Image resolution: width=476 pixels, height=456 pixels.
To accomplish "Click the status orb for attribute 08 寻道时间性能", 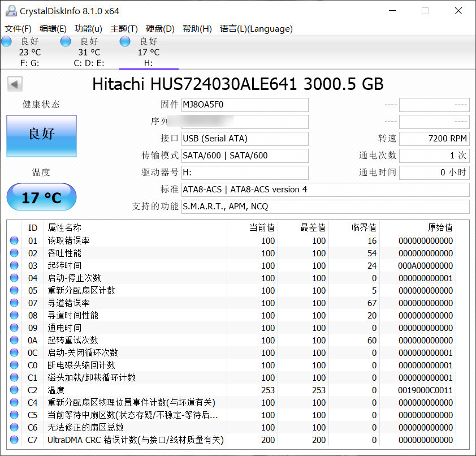I will tap(14, 315).
